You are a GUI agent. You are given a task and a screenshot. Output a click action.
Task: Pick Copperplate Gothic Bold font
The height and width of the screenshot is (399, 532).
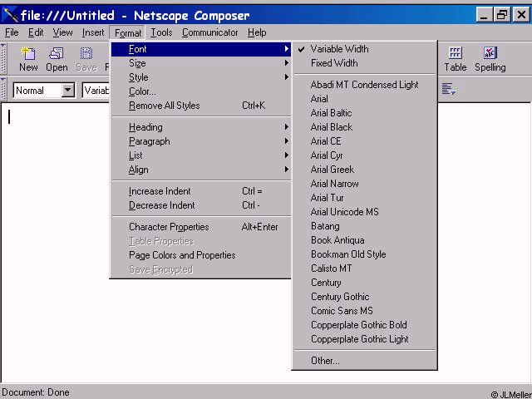click(x=364, y=325)
